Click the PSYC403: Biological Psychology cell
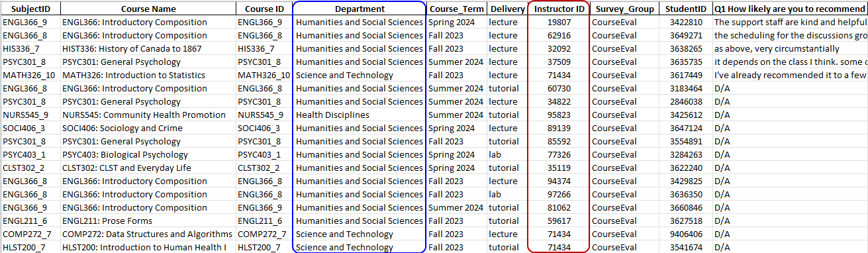The height and width of the screenshot is (253, 868). (148, 154)
